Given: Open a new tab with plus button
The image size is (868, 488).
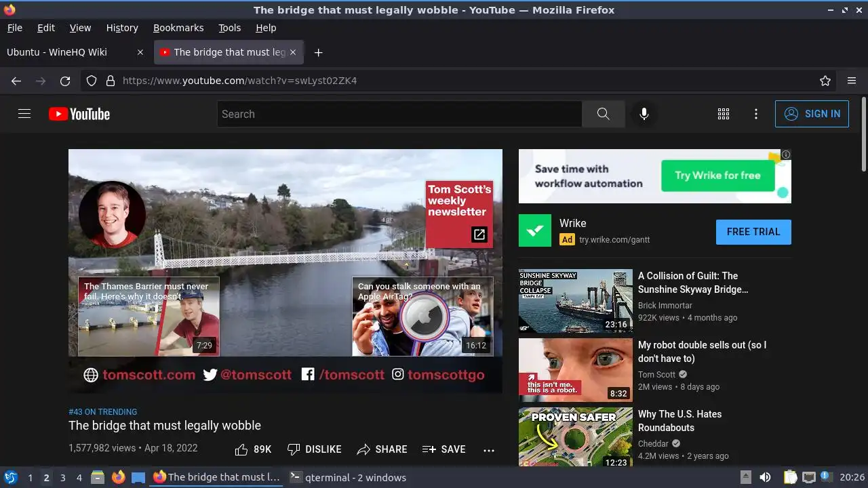Looking at the screenshot, I should click(318, 52).
